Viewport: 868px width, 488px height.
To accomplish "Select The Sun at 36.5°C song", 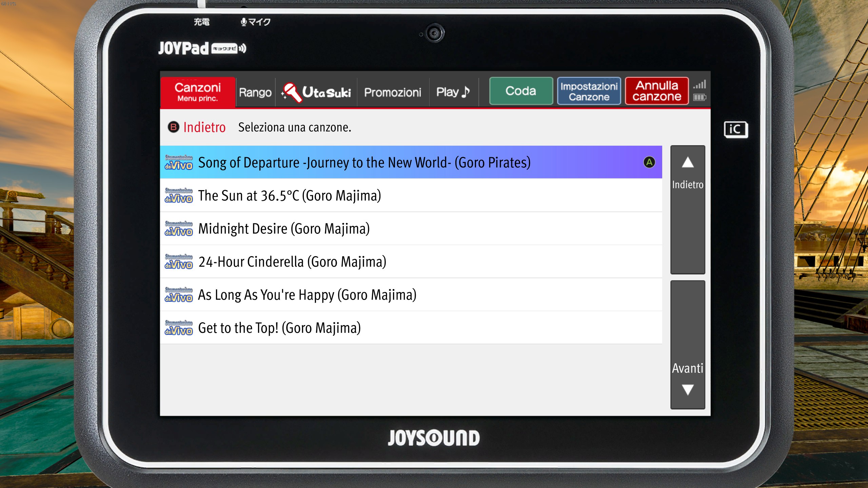I will coord(411,196).
